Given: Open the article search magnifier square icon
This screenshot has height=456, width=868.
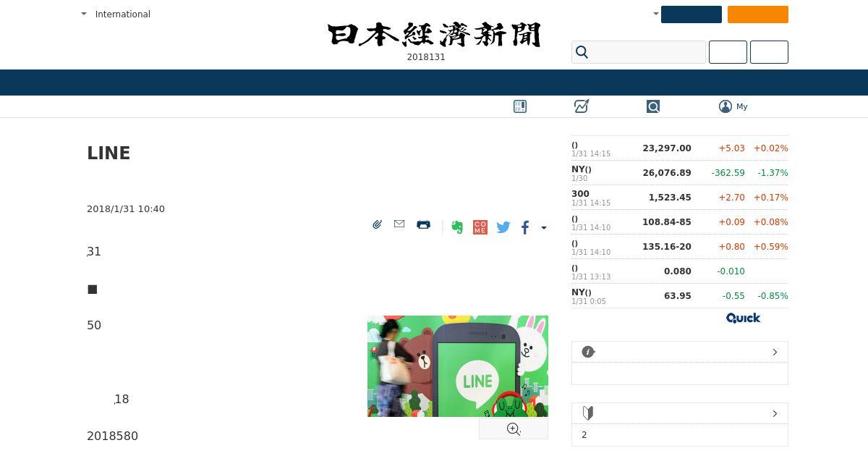Looking at the screenshot, I should (x=653, y=106).
